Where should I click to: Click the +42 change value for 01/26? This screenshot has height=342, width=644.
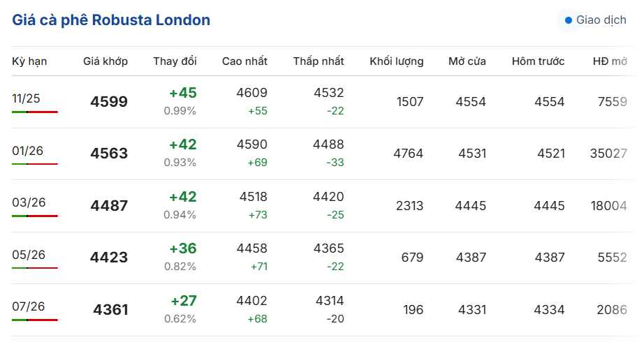pos(183,144)
